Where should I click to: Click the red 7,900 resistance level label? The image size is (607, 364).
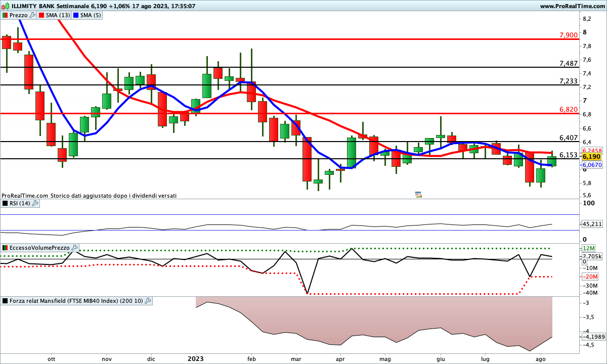(x=569, y=35)
